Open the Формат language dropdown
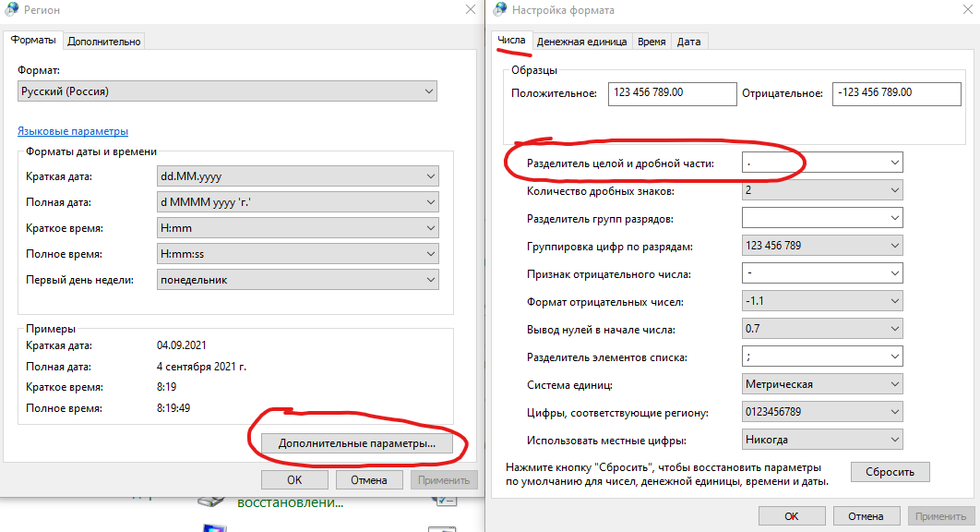Viewport: 980px width, 532px height. click(x=227, y=91)
